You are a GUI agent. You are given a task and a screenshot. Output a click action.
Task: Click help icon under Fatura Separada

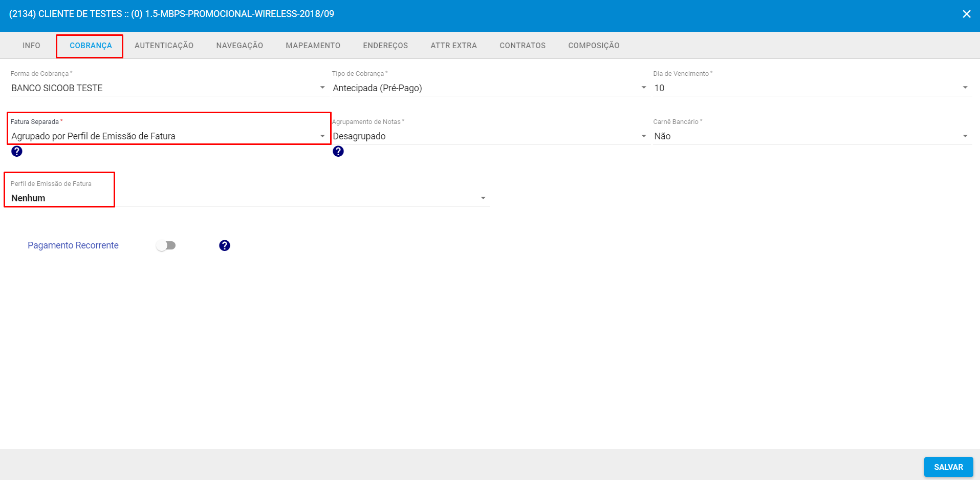point(17,151)
